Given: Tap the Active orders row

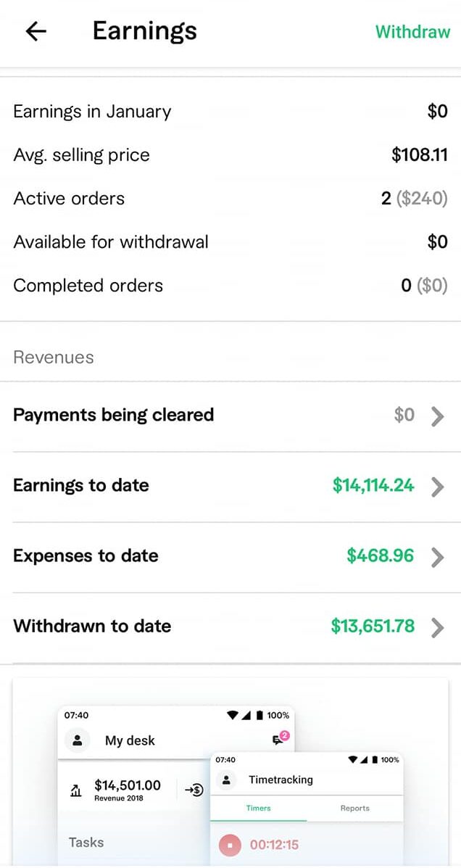Looking at the screenshot, I should pos(230,199).
